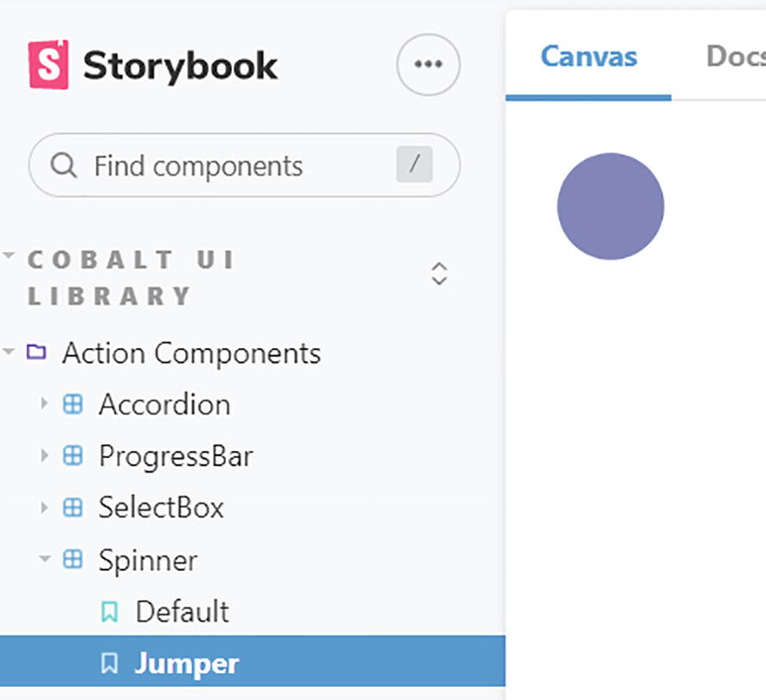Expand the Accordion tree node arrow

click(x=45, y=404)
